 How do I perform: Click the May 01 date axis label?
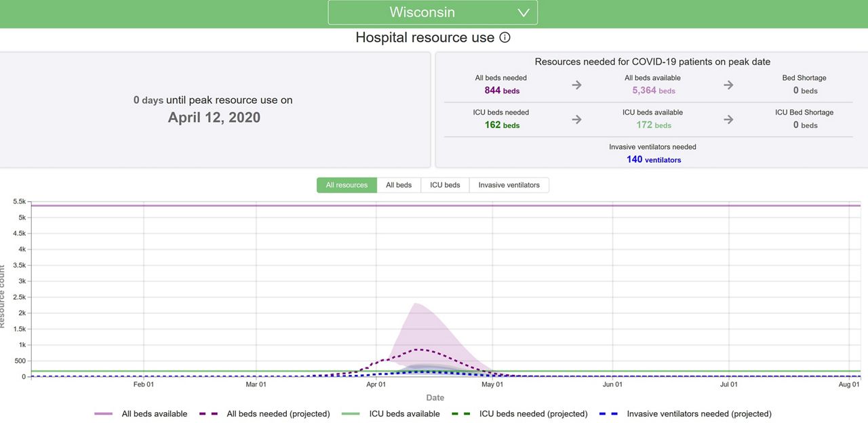pos(492,384)
